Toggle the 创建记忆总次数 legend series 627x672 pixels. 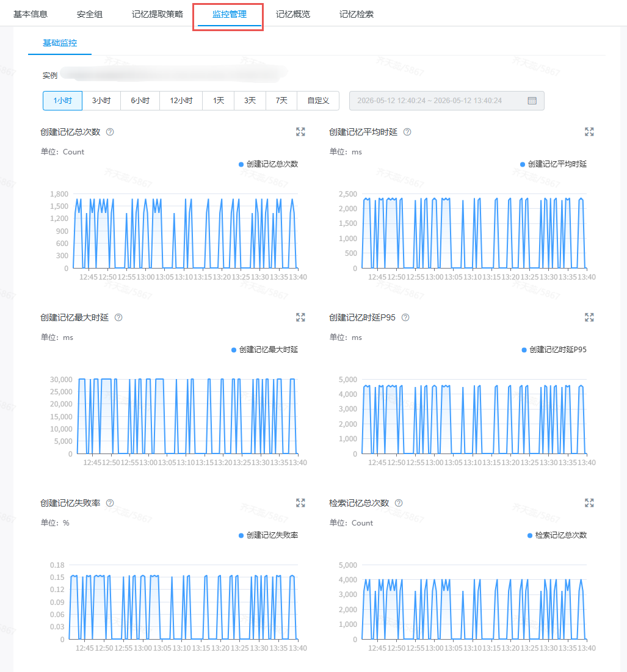pos(268,164)
